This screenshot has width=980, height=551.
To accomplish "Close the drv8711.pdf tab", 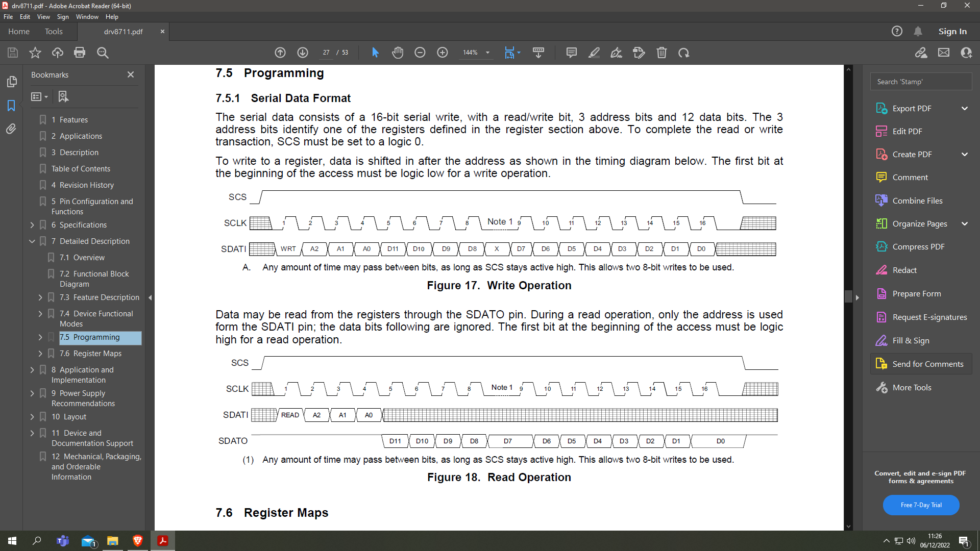I will [162, 31].
